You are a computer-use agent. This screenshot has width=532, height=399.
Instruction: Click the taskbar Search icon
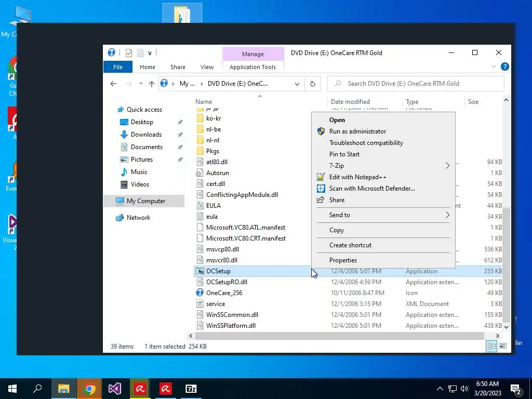pos(37,389)
